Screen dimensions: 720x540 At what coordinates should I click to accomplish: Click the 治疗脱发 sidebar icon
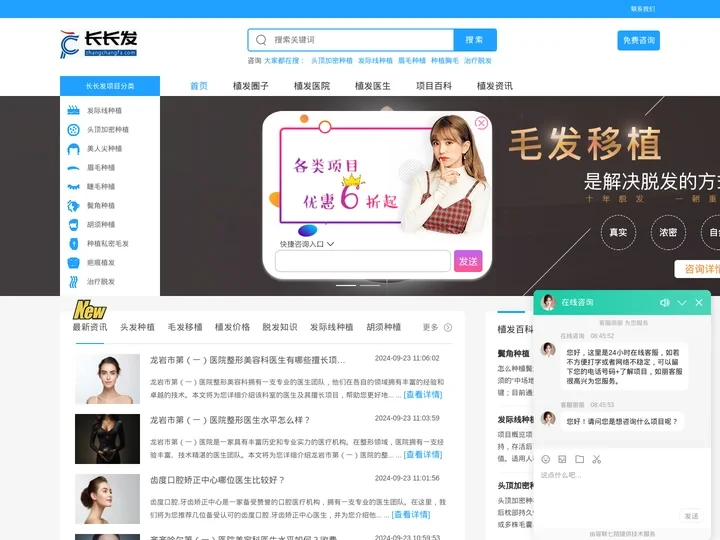click(x=73, y=281)
